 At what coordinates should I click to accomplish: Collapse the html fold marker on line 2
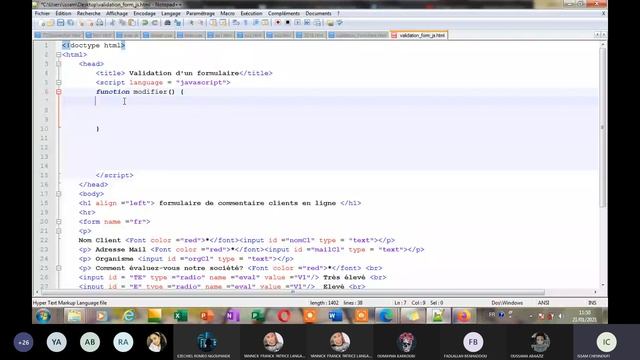pyautogui.click(x=59, y=55)
